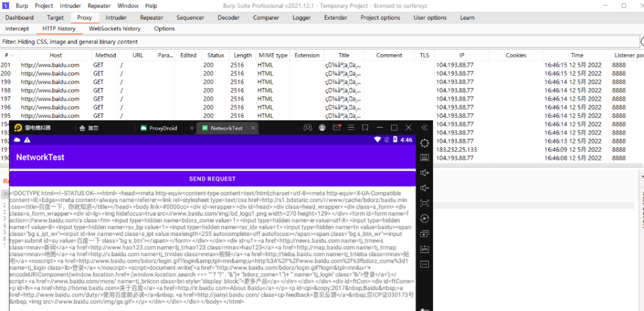Image resolution: width=644 pixels, height=311 pixels.
Task: Switch to Project options tab
Action: click(380, 18)
